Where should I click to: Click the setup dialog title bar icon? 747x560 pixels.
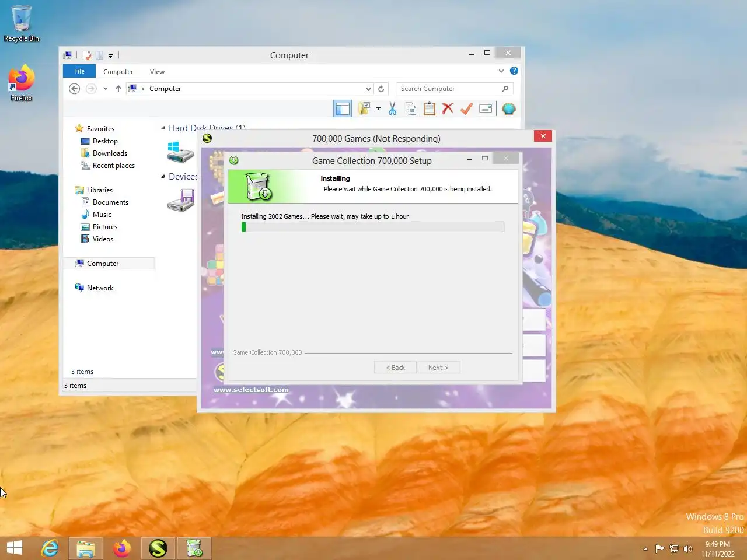coord(234,160)
